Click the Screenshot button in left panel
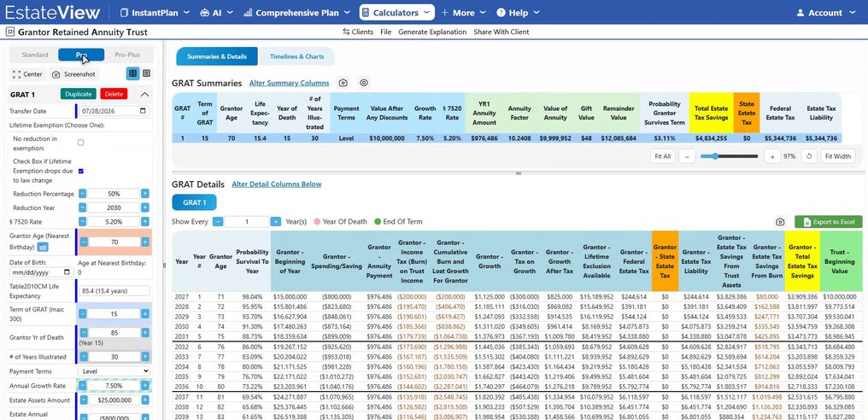The width and height of the screenshot is (868, 420). point(74,74)
